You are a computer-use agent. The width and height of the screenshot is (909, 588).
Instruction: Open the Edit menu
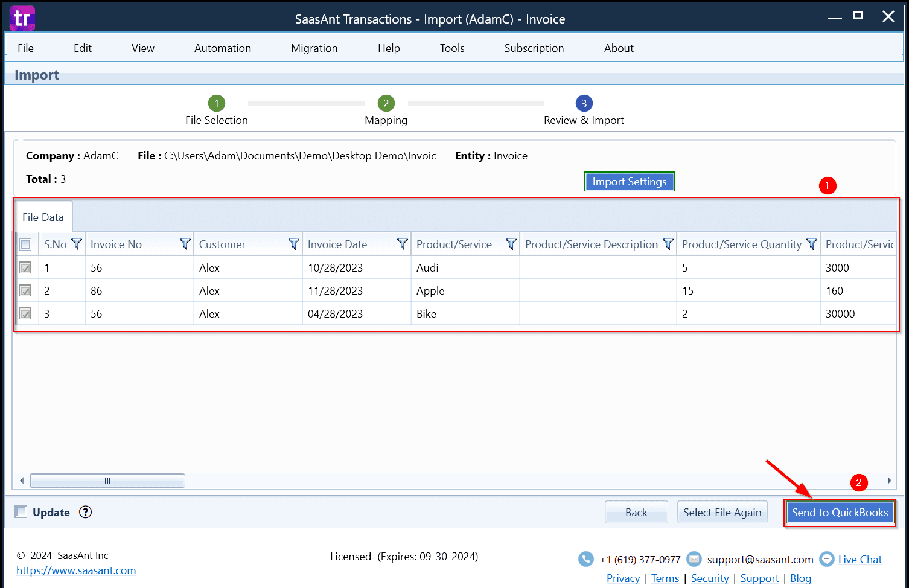pyautogui.click(x=83, y=48)
